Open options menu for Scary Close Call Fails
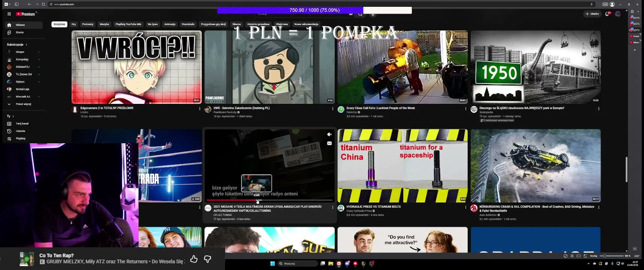Screen dimensions: 644x270 tap(465, 109)
